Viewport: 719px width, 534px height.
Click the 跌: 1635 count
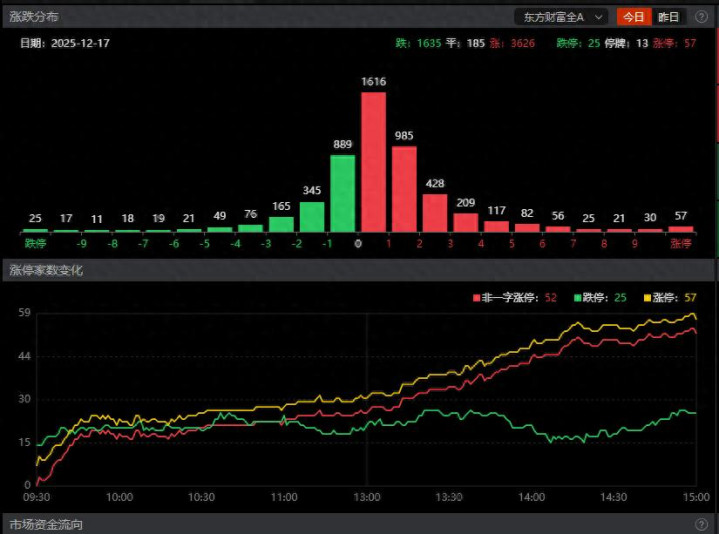click(x=418, y=43)
